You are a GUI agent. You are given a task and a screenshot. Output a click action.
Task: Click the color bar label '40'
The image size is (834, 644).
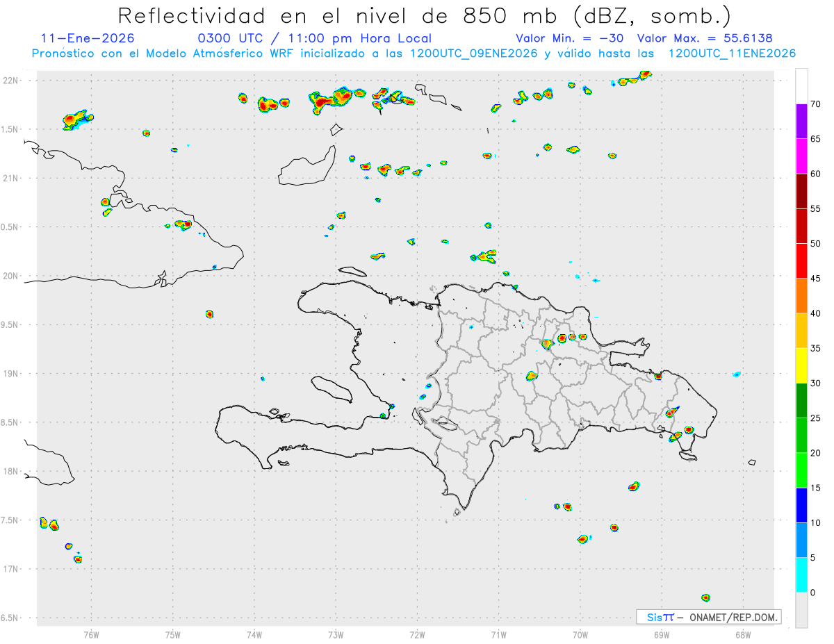coord(816,313)
